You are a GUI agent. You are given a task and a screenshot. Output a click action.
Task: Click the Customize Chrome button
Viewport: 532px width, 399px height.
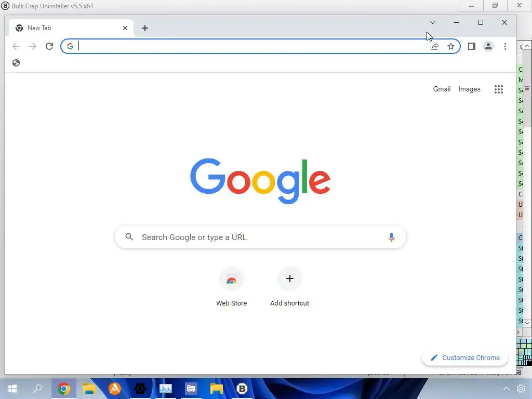[465, 357]
